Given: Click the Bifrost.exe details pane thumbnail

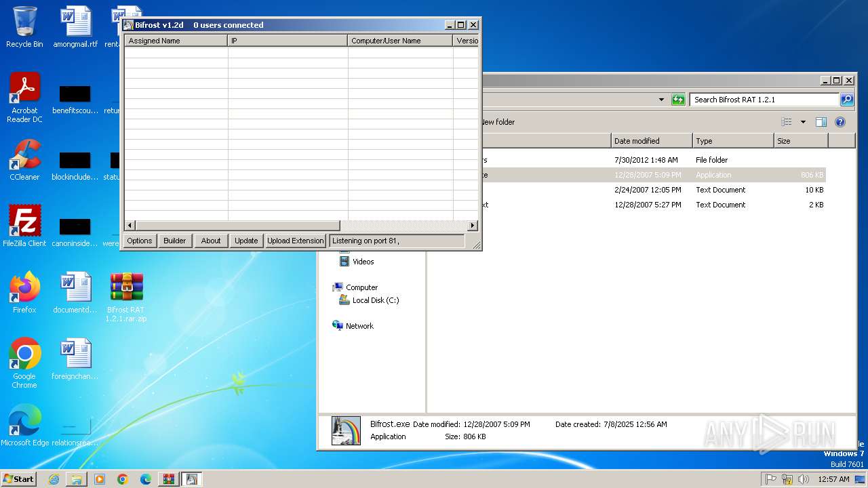Looking at the screenshot, I should click(x=346, y=430).
